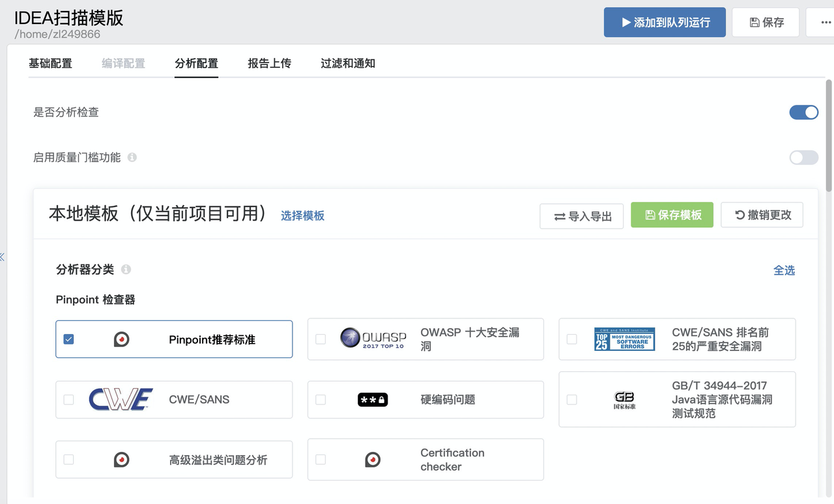The height and width of the screenshot is (504, 834).
Task: Click the Pinpoint推荐标准 logo icon
Action: pos(121,339)
